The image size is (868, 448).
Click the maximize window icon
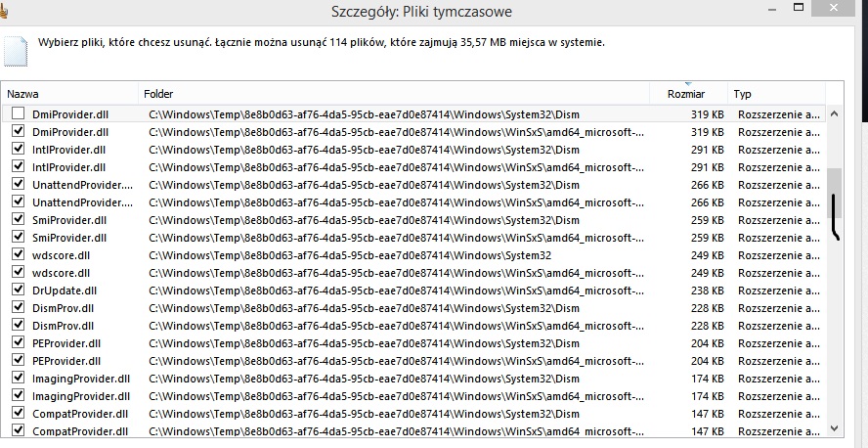[x=799, y=7]
